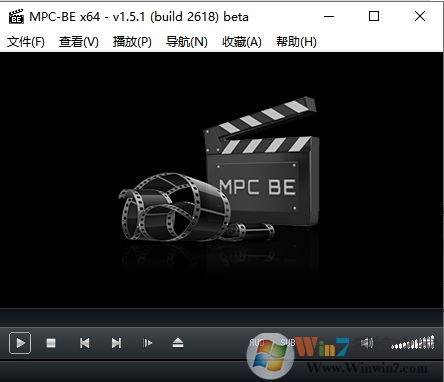The image size is (444, 382).
Task: Open the 导航(N) menu
Action: tap(187, 42)
